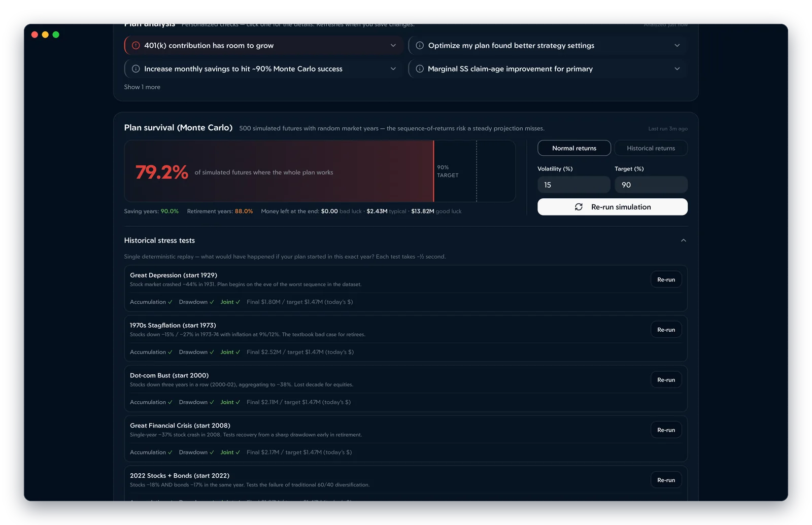Re-run the Great Financial Crisis stress test
Viewport: 812px width, 525px height.
pyautogui.click(x=666, y=430)
